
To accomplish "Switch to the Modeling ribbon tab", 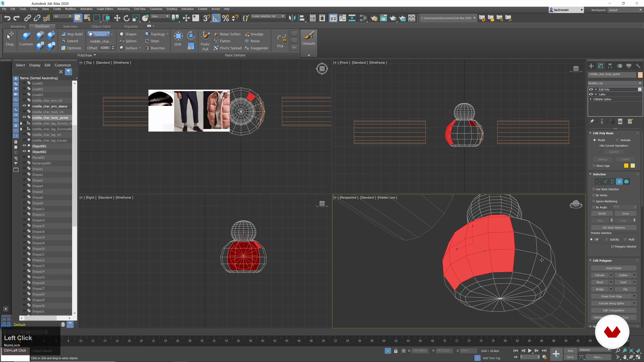I will [18, 26].
